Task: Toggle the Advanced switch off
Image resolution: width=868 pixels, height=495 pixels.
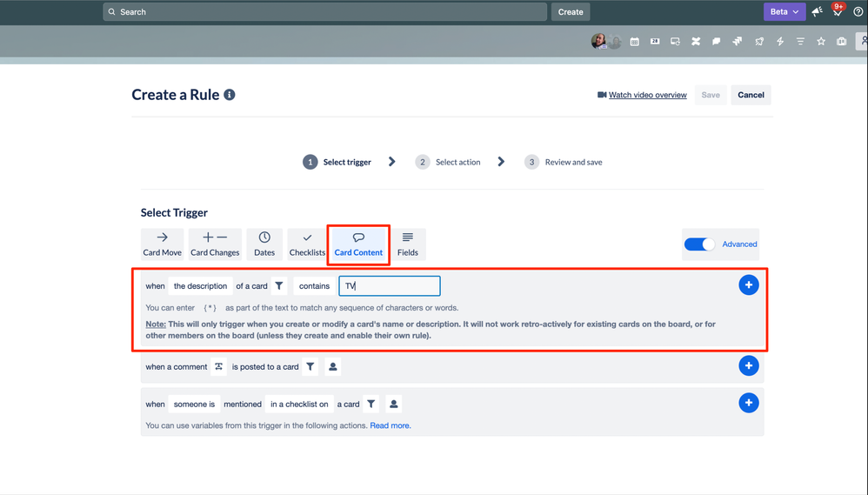Action: point(700,244)
